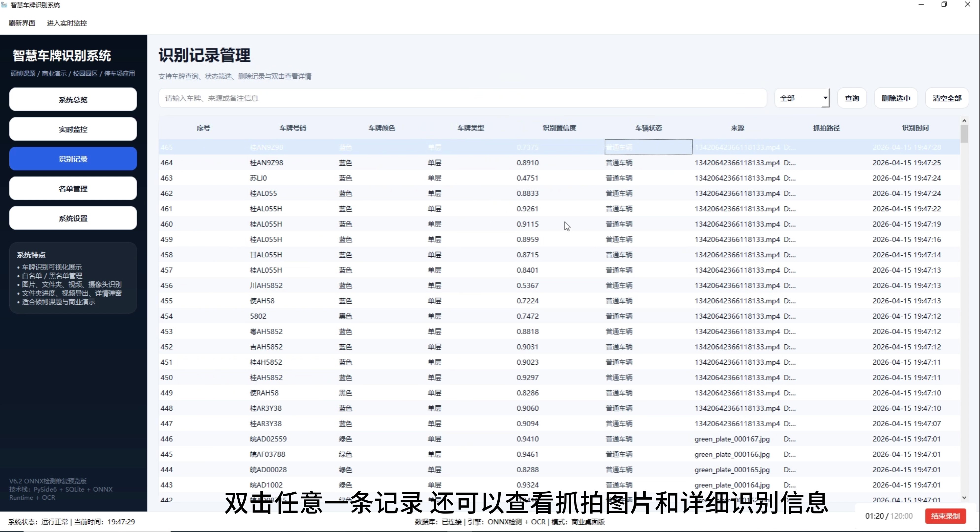Viewport: 980px width, 532px height.
Task: Select plate 桂AL055 in row 462
Action: tap(263, 193)
